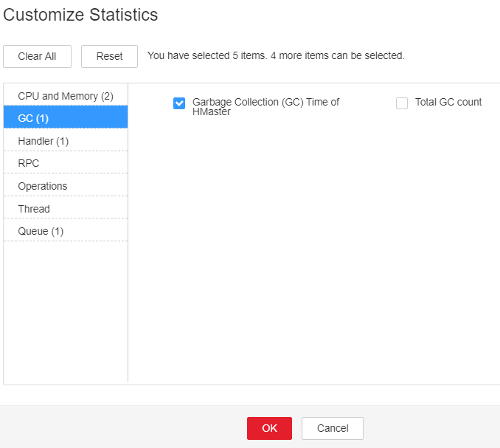The height and width of the screenshot is (448, 500).
Task: Enable the Total GC count checkbox
Action: coord(402,103)
